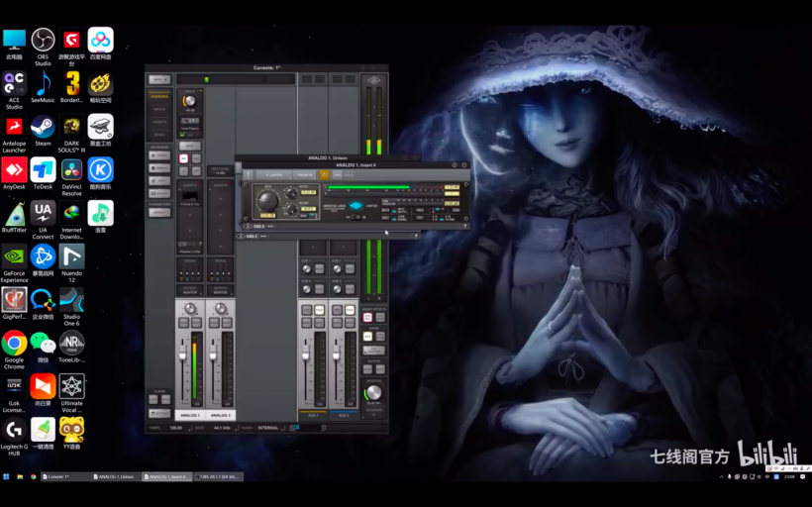Select the SENDS view tab
Viewport: 812px width, 507px height.
coord(159,135)
